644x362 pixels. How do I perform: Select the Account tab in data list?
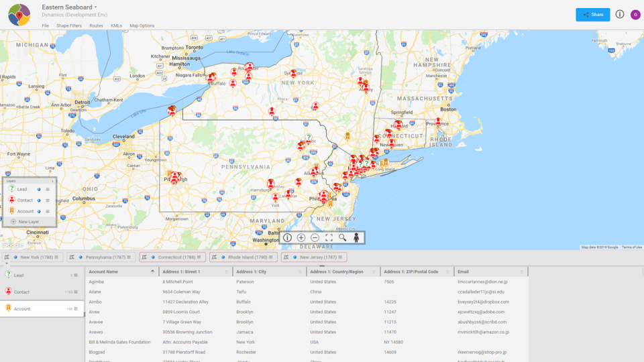(x=42, y=308)
